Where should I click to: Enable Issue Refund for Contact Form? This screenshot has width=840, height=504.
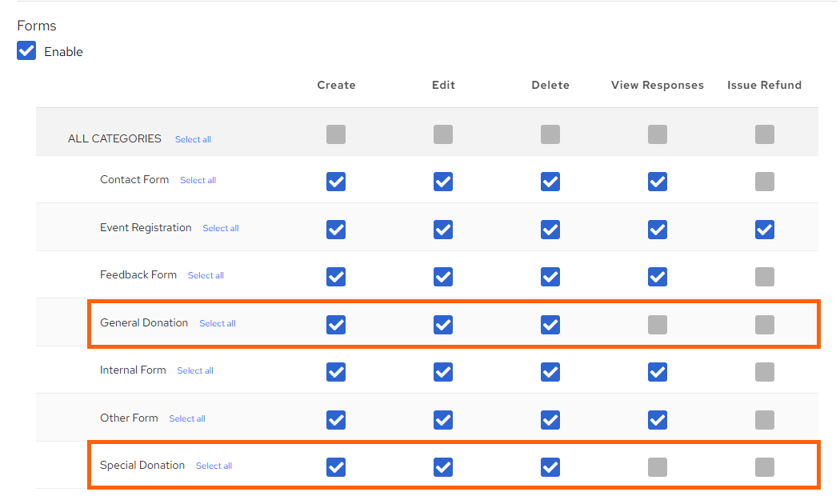pyautogui.click(x=764, y=182)
